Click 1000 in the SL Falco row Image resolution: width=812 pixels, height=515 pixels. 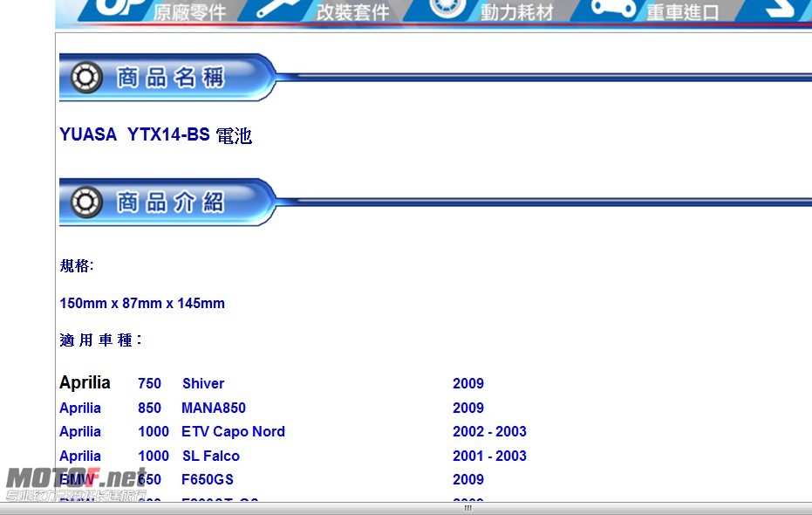(154, 456)
